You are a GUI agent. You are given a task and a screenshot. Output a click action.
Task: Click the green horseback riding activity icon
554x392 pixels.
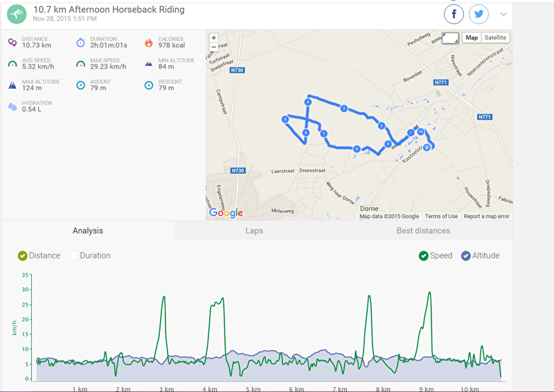17,14
